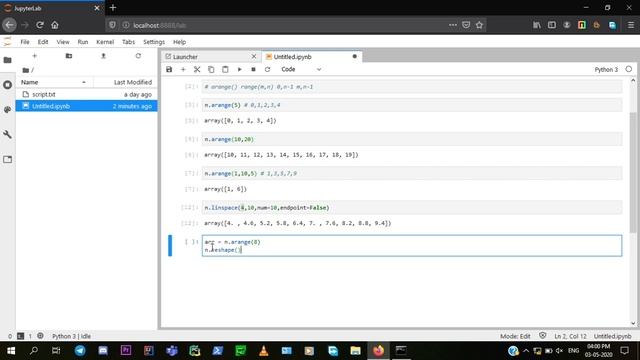The width and height of the screenshot is (640, 360).
Task: Open the taskbar clock showing 04:00 PM
Action: [598, 351]
